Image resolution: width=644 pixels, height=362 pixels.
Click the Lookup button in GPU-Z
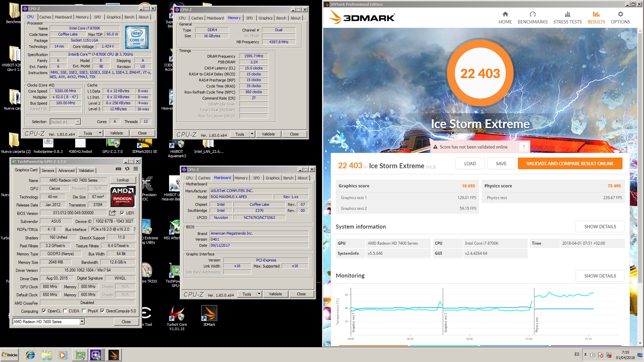(123, 180)
